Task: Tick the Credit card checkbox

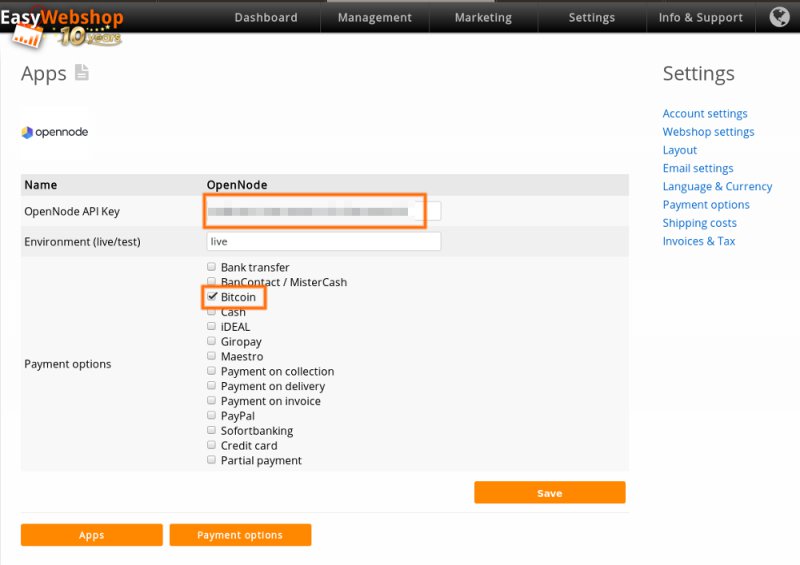Action: pos(212,445)
